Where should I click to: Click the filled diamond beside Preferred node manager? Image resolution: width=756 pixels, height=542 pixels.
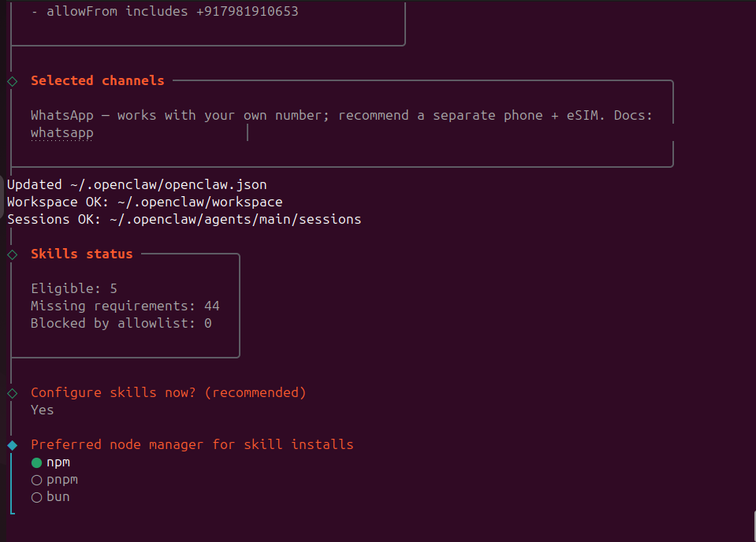tap(12, 445)
